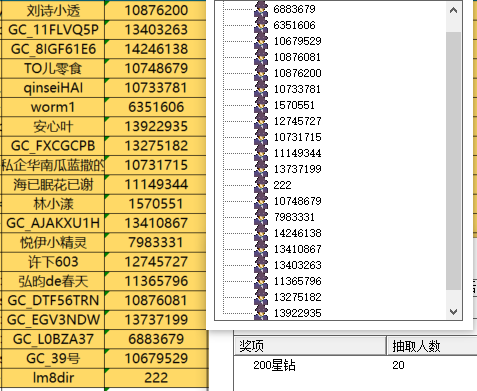Click spreadsheet cell worm1
477x391 pixels.
tap(53, 107)
